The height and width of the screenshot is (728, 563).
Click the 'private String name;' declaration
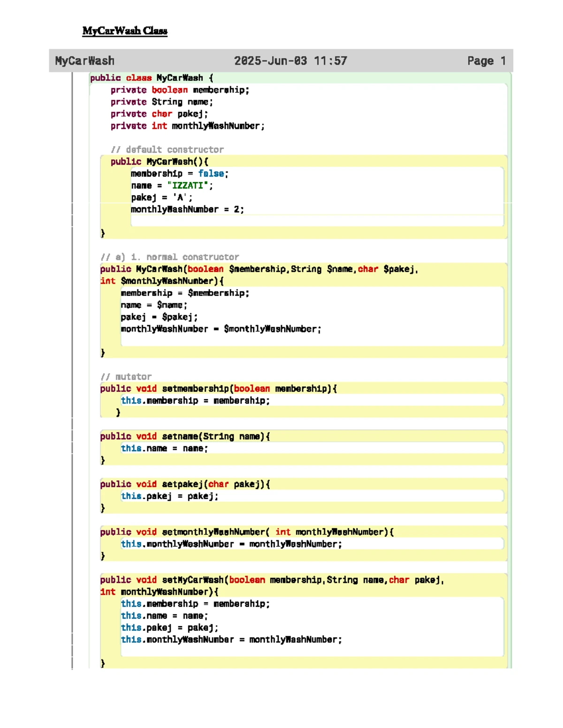click(x=161, y=102)
